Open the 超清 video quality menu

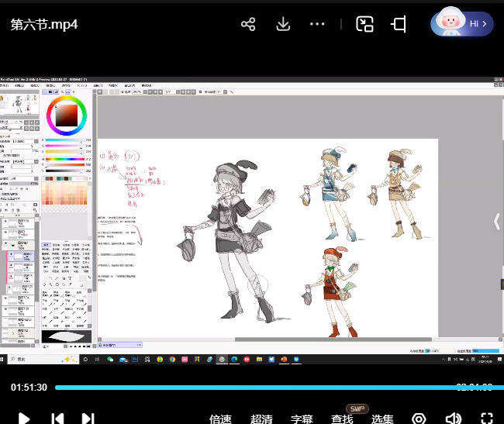[261, 419]
